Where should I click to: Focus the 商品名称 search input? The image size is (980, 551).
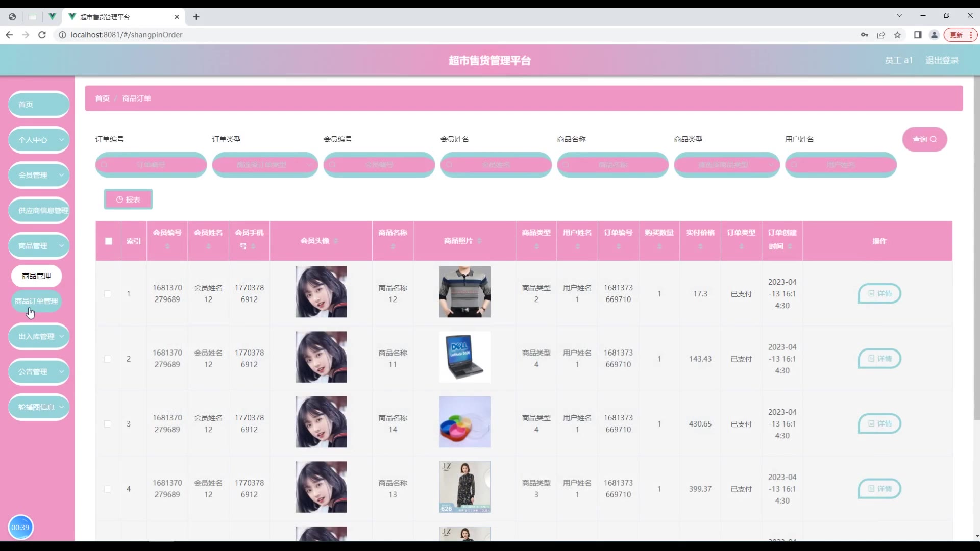613,165
